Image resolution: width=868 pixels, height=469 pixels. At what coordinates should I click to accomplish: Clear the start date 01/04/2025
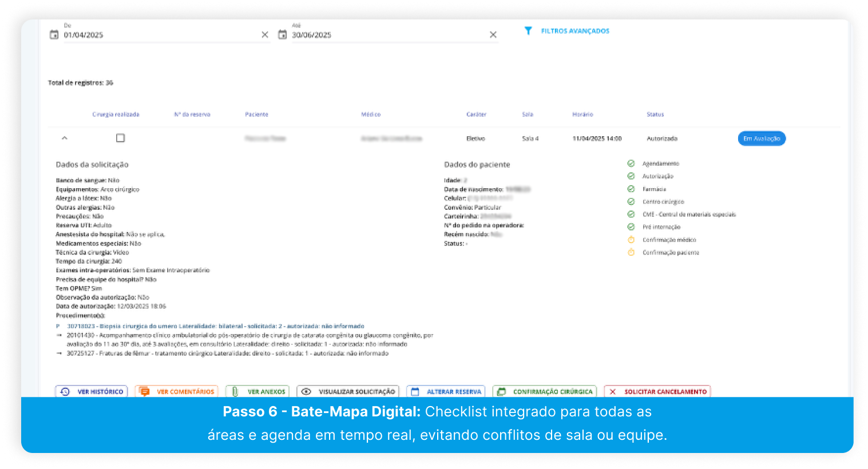[265, 35]
